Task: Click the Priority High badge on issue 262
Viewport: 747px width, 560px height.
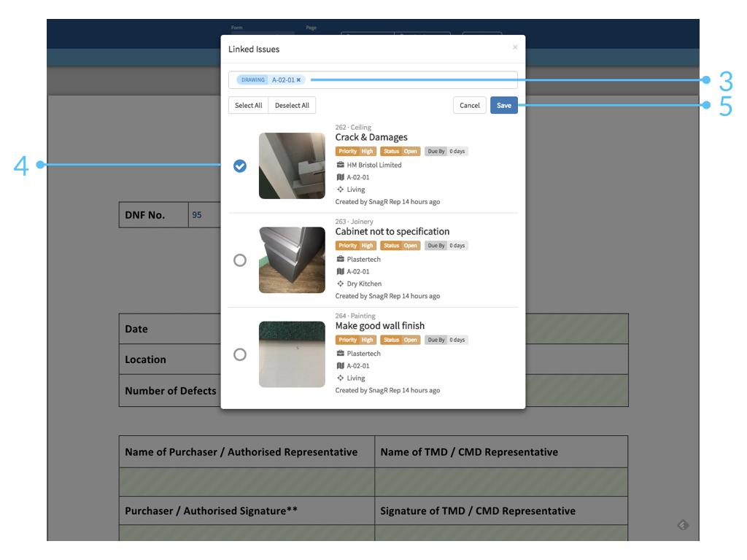Action: 356,152
